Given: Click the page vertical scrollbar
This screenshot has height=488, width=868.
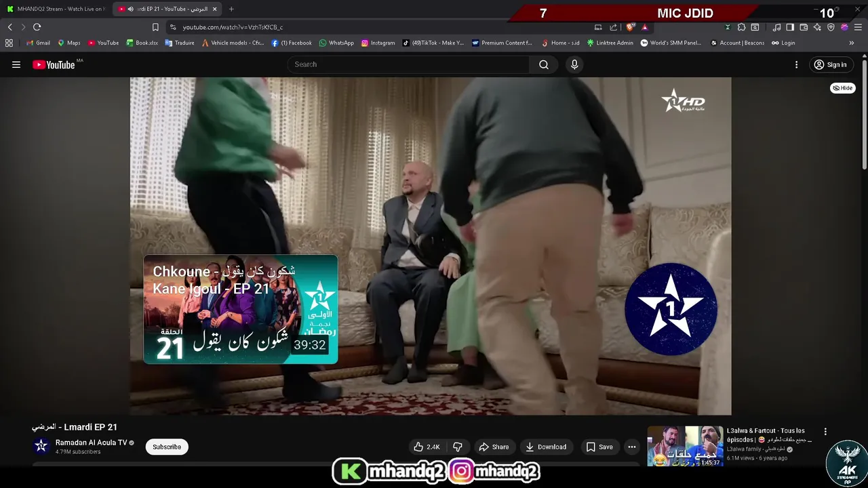Looking at the screenshot, I should (x=864, y=115).
